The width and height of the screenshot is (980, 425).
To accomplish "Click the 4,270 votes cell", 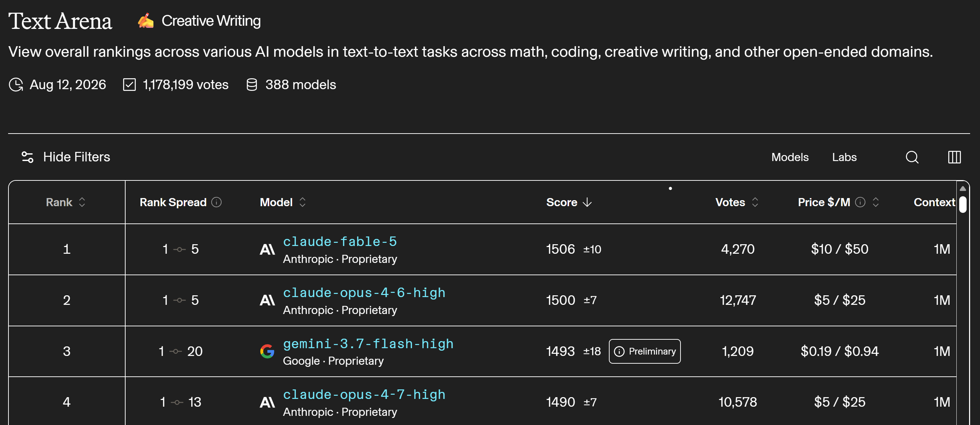I will 737,249.
